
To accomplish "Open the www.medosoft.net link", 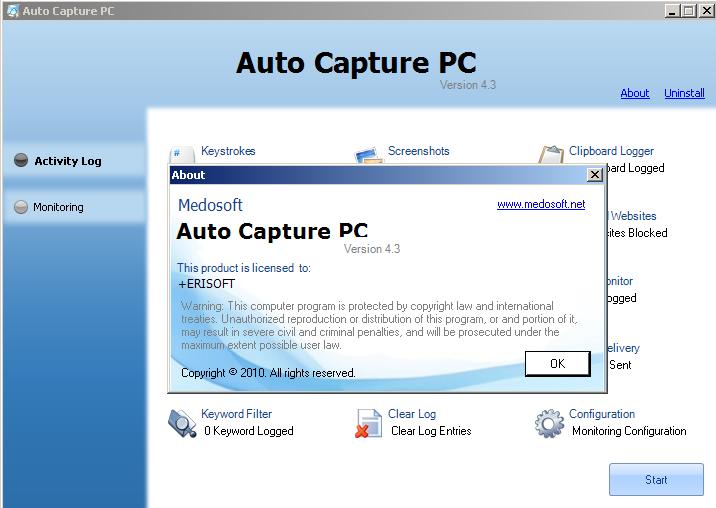I will point(541,204).
